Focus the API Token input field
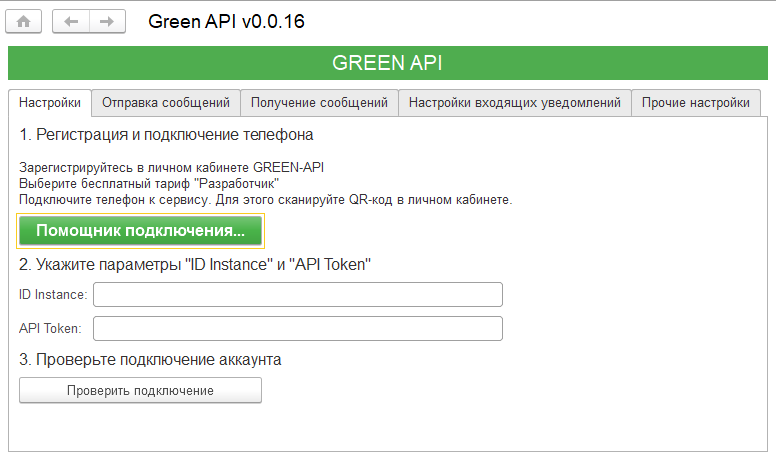Viewport: 776px width, 460px height. click(x=298, y=329)
